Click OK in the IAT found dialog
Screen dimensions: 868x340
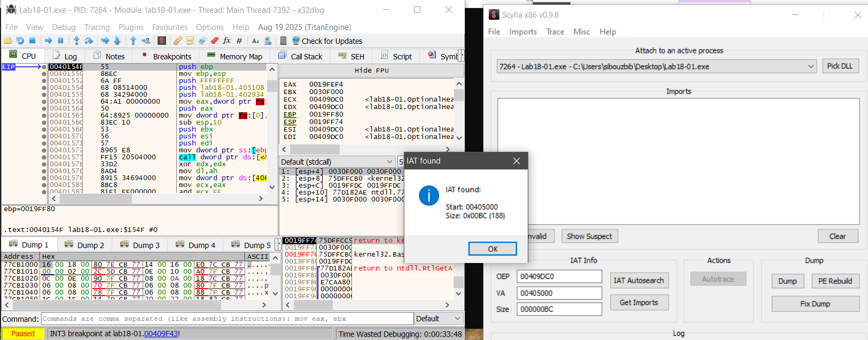(492, 249)
